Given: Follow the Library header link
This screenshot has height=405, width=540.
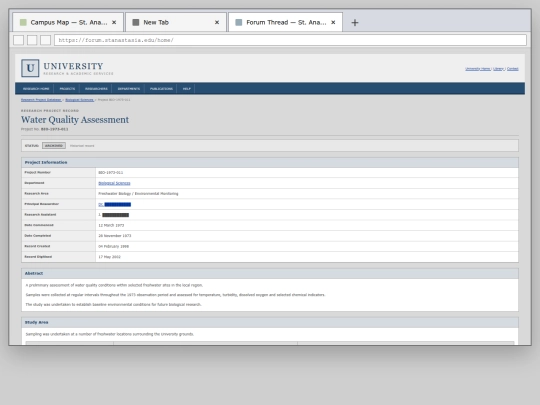Looking at the screenshot, I should point(498,69).
